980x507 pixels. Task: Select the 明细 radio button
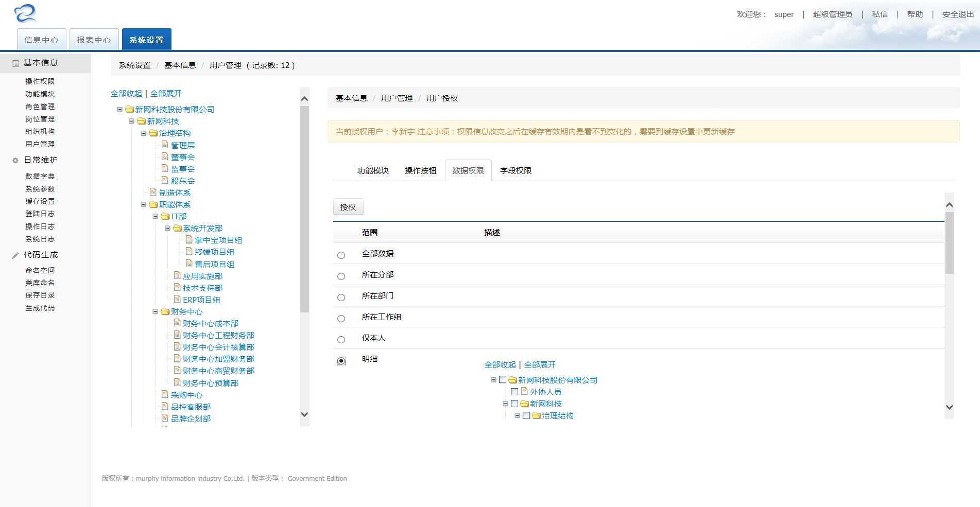[x=341, y=361]
